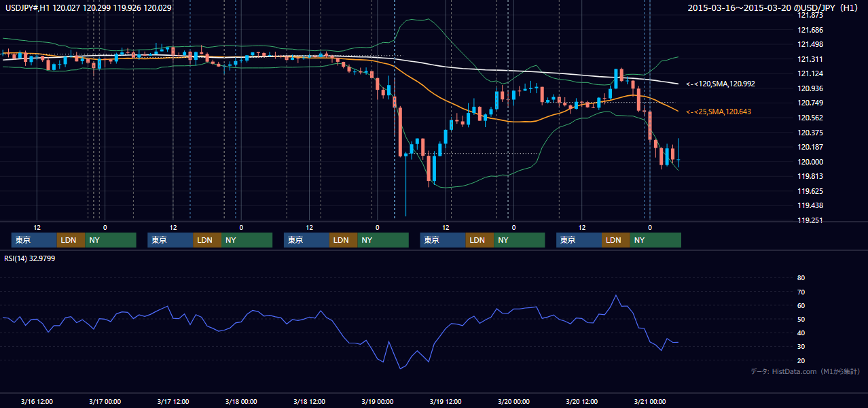The height and width of the screenshot is (408, 868).
Task: Select price axis label 120.562
Action: point(810,118)
